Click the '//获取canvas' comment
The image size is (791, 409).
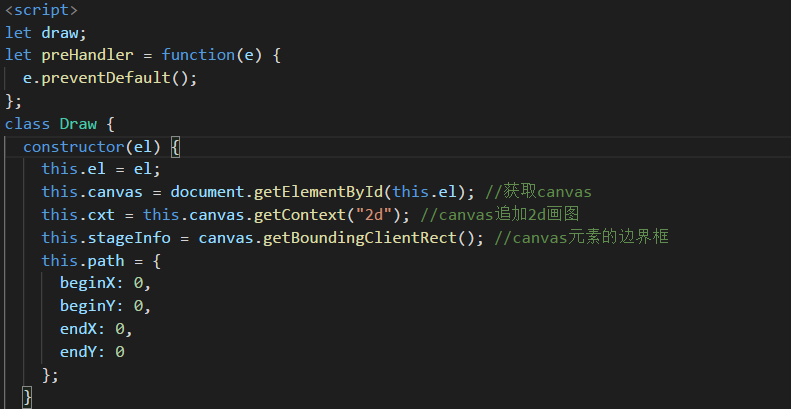tap(538, 192)
